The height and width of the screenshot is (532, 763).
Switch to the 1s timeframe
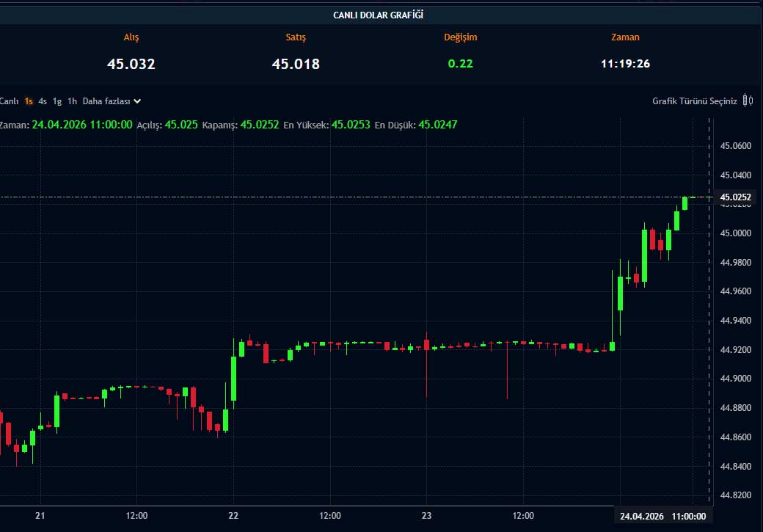pyautogui.click(x=29, y=101)
